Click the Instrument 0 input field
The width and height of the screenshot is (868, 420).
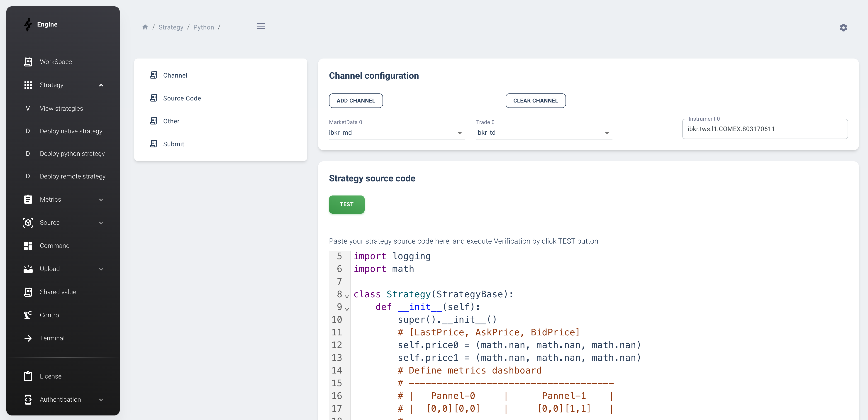765,129
